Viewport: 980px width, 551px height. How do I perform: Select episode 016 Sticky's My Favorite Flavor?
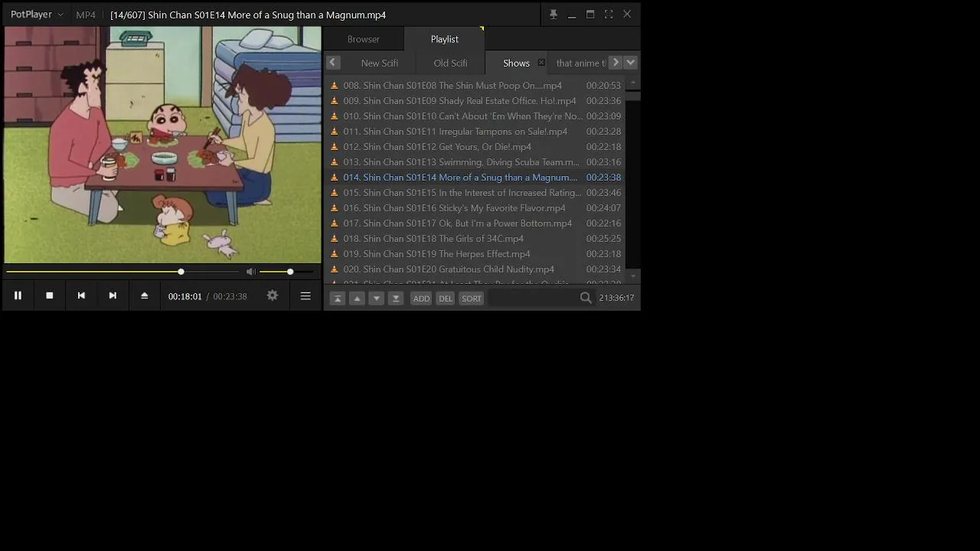[x=475, y=208]
